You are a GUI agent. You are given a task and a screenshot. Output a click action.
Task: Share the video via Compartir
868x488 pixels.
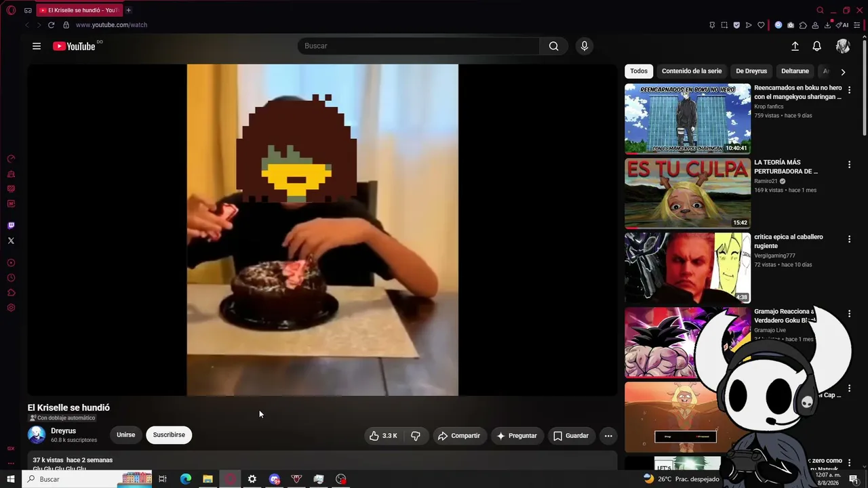click(x=459, y=436)
